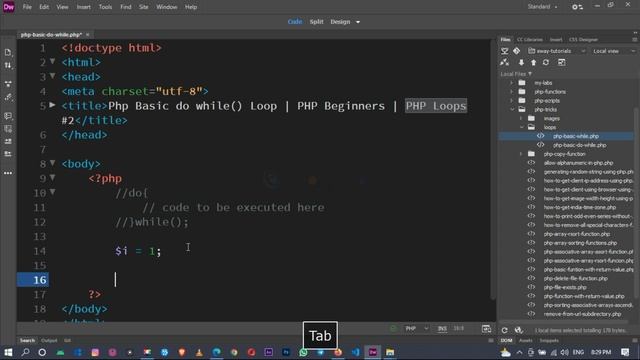The width and height of the screenshot is (640, 360).
Task: Switch to Design view
Action: [340, 22]
